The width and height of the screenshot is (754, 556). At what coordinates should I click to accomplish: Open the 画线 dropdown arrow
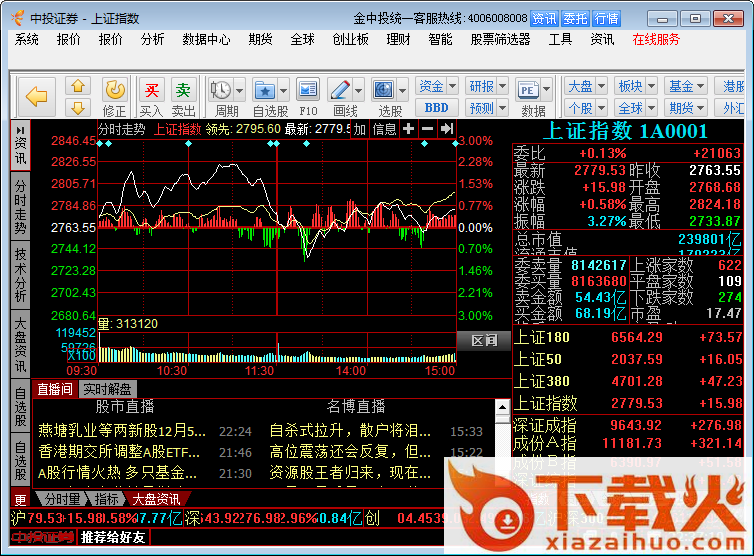[x=359, y=90]
